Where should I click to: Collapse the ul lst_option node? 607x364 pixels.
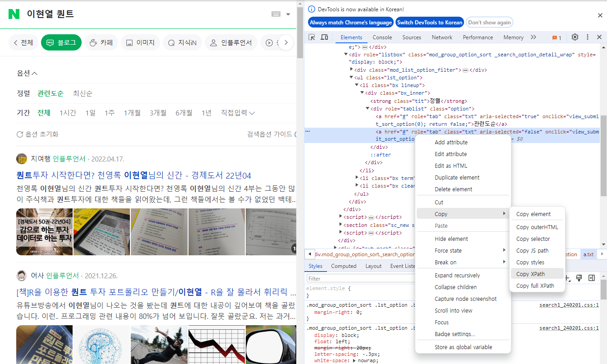click(x=352, y=78)
